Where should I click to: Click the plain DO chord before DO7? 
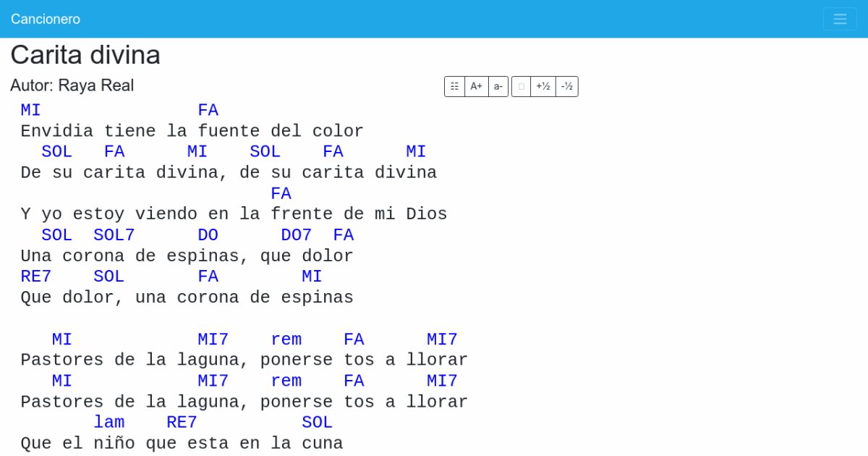coord(208,235)
